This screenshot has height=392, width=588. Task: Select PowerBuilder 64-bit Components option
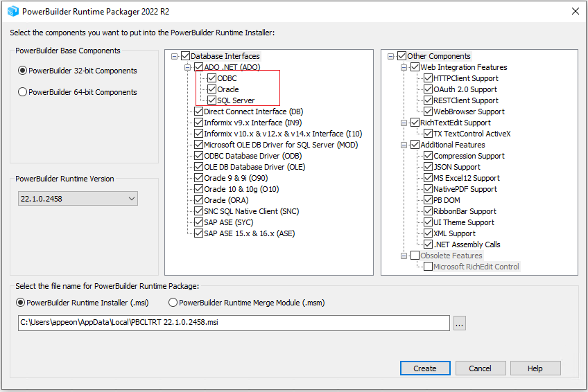(23, 92)
